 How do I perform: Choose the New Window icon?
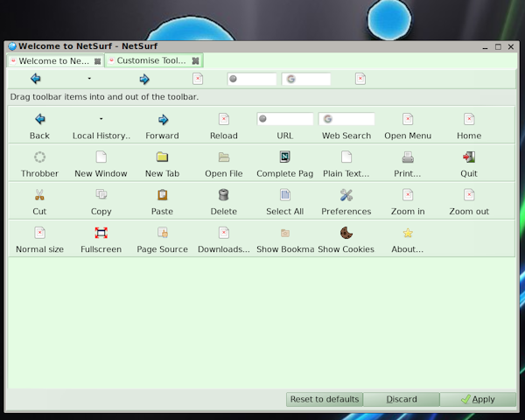point(101,157)
